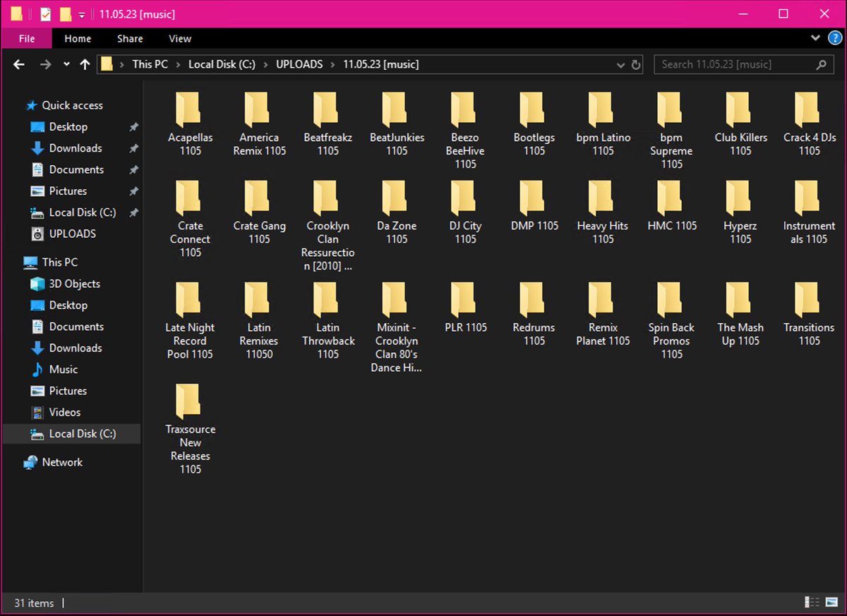Open the recent locations dropdown
This screenshot has height=616, width=847.
66,64
